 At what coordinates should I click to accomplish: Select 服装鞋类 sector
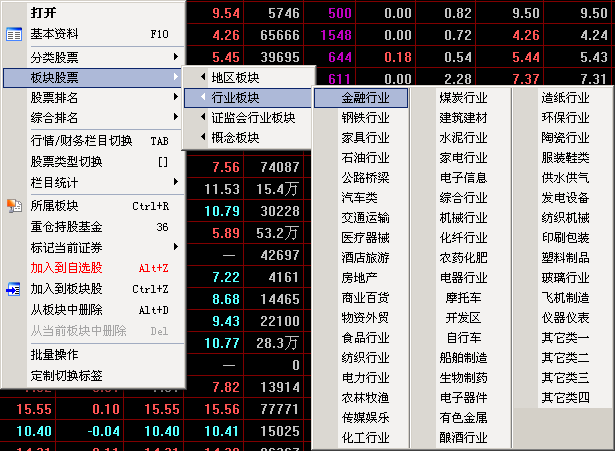[565, 158]
